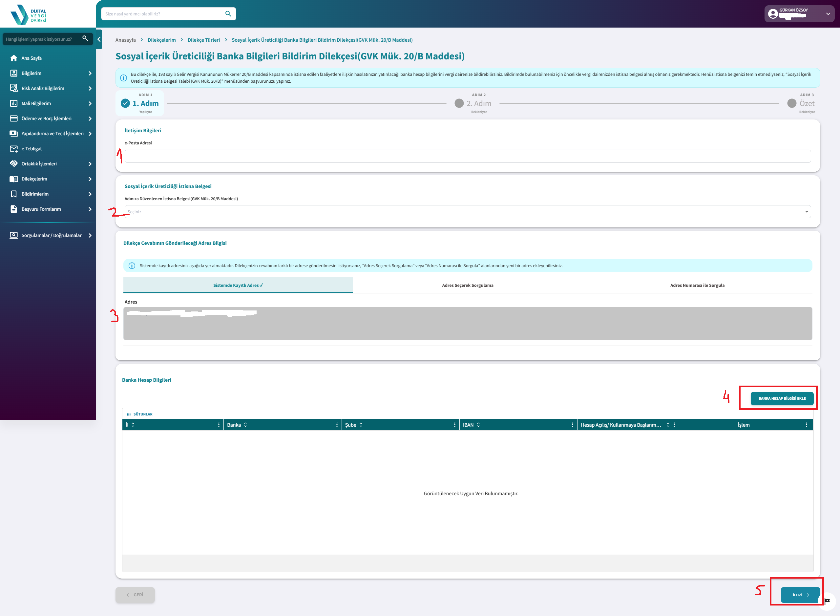Click the e-Tebligat envelope icon
The image size is (840, 616).
[x=14, y=149]
